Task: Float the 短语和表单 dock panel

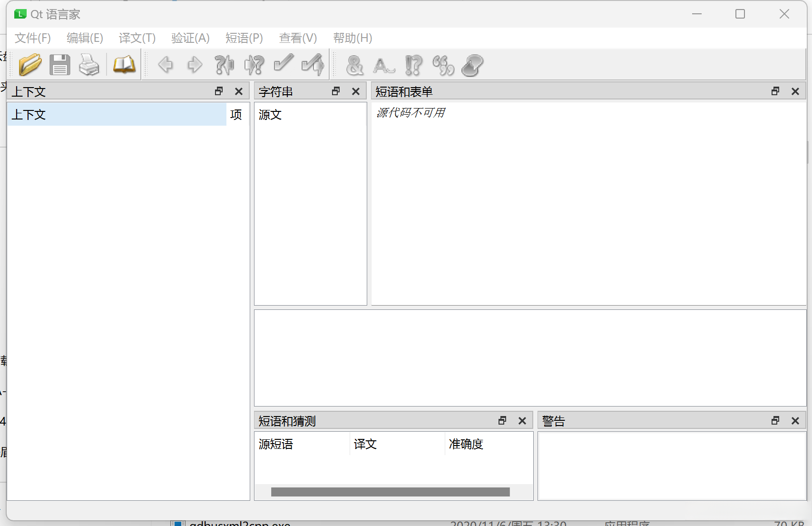Action: coord(775,91)
